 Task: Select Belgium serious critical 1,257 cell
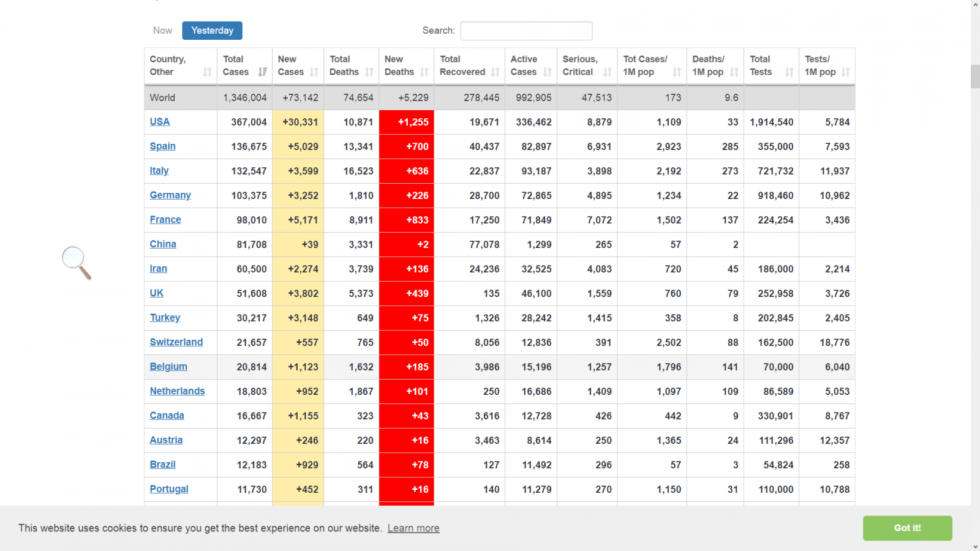[587, 367]
